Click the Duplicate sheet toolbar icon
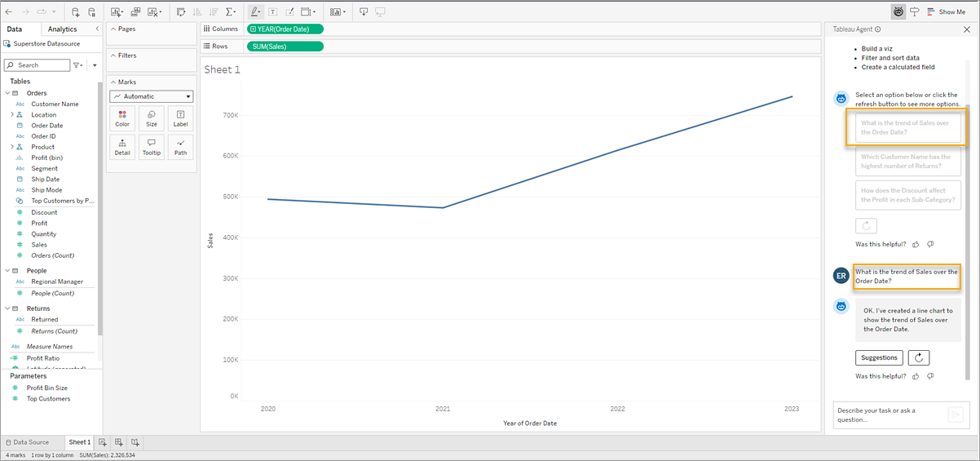This screenshot has height=461, width=980. pyautogui.click(x=135, y=12)
